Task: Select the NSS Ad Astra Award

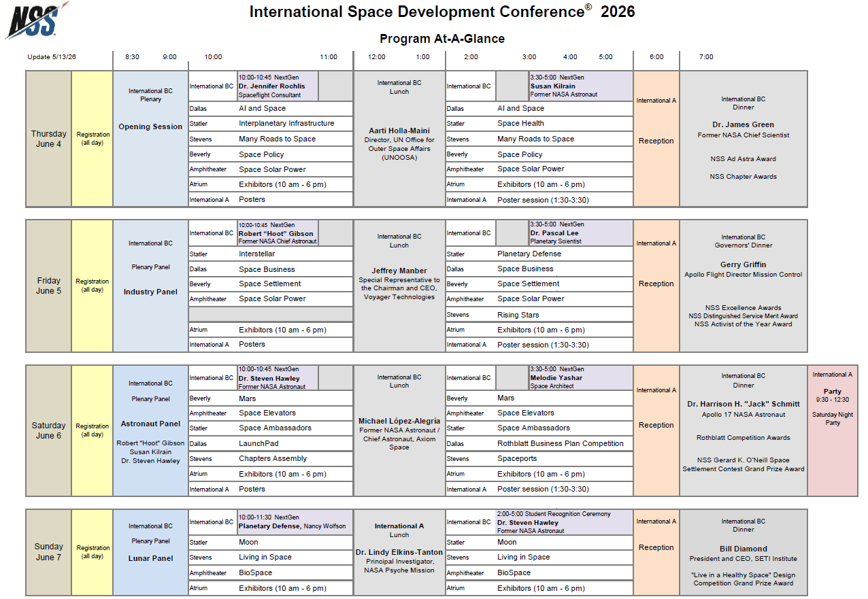Action: (x=744, y=159)
